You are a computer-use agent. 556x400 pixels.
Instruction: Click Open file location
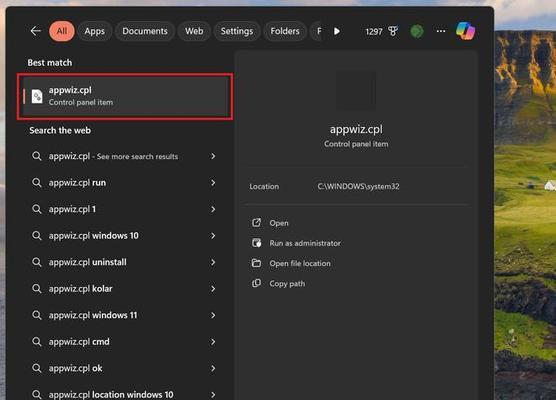pos(300,263)
